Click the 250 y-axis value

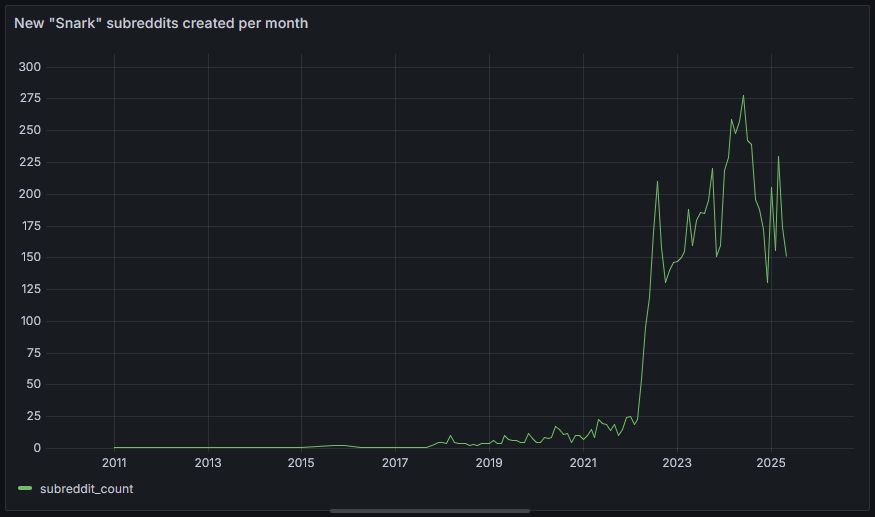click(30, 130)
